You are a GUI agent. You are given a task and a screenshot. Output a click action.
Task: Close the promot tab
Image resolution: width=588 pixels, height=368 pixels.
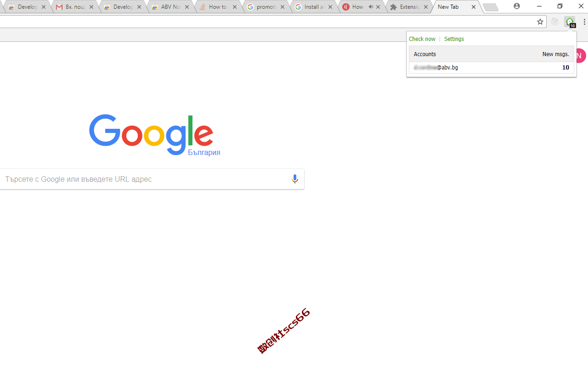tap(283, 7)
